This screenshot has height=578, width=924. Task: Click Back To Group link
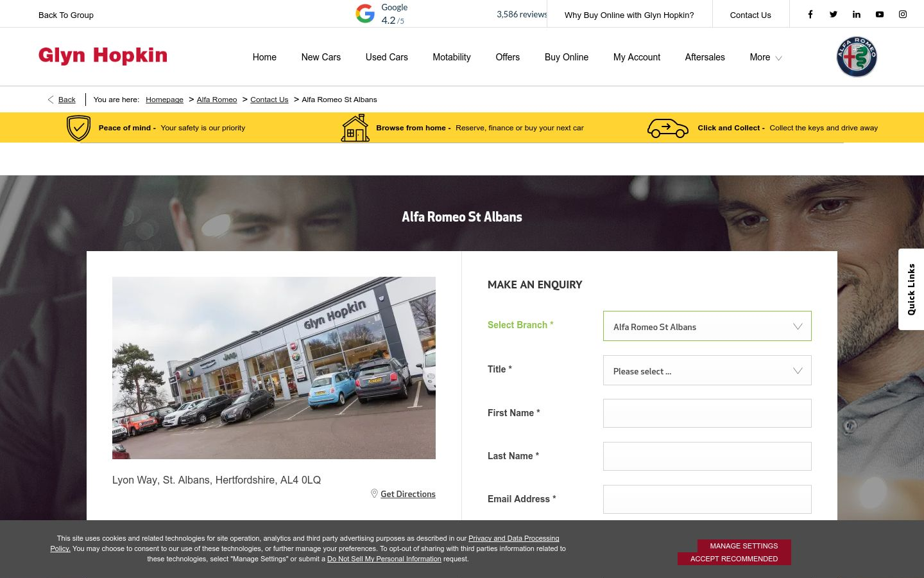[x=66, y=15]
